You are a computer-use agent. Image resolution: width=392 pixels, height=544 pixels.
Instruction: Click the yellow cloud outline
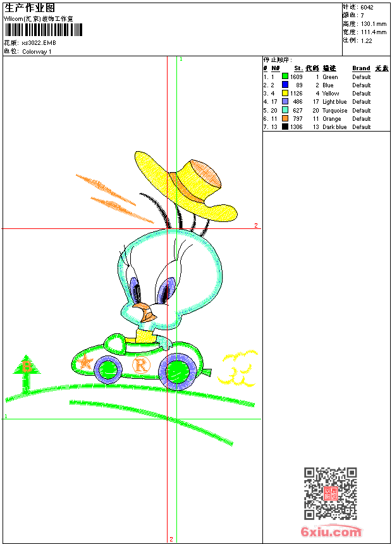pos(238,368)
